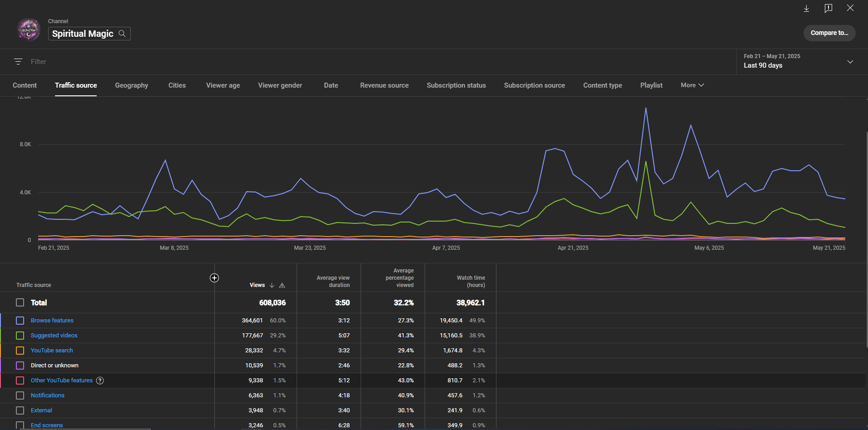Click Browse features views 364,601
Screen dimensions: 868x430
[252, 321]
